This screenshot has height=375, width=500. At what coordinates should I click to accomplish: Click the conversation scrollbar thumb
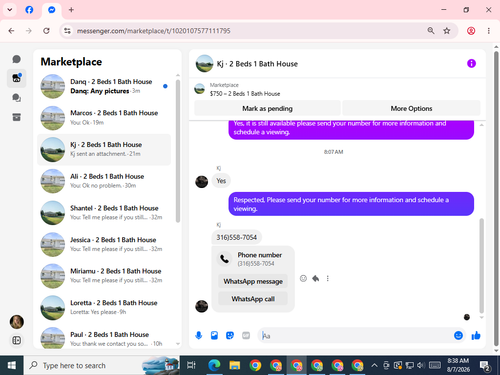481,265
